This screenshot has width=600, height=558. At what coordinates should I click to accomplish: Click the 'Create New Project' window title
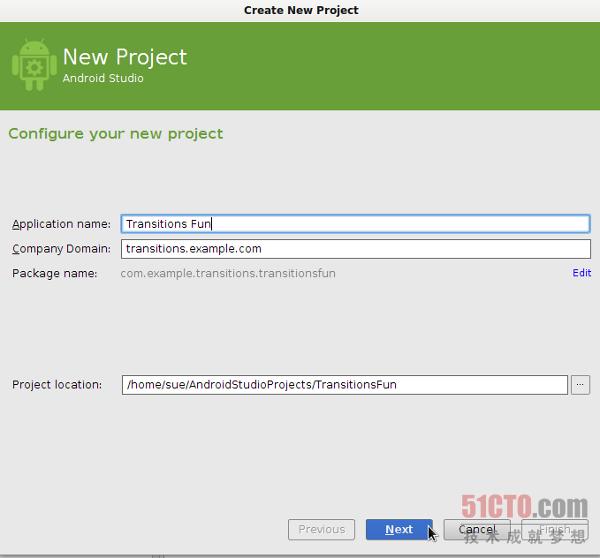coord(301,10)
